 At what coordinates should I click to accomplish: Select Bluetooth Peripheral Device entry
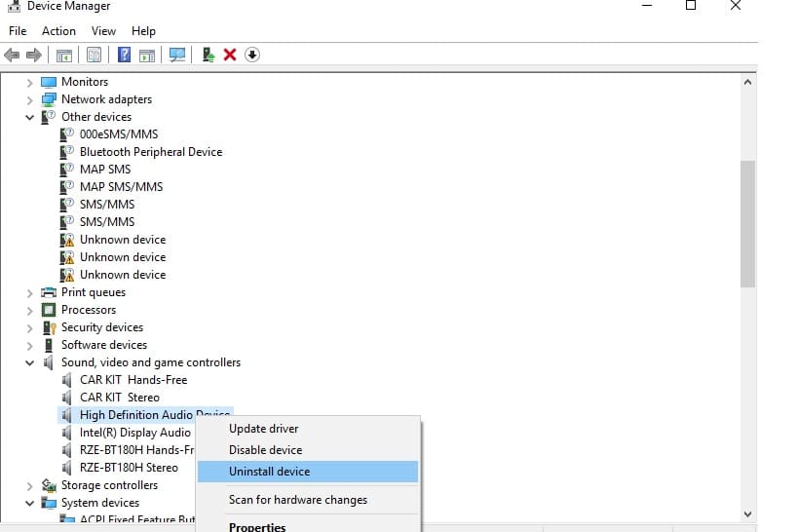coord(150,152)
